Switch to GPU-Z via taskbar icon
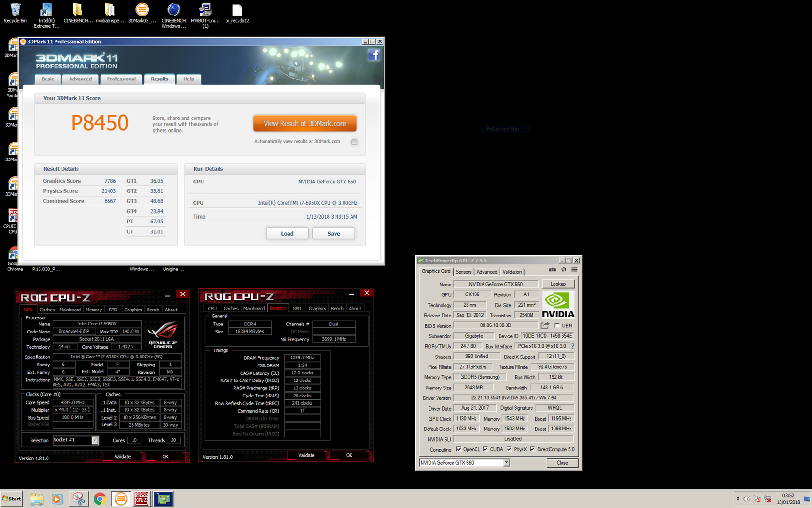 coord(164,499)
